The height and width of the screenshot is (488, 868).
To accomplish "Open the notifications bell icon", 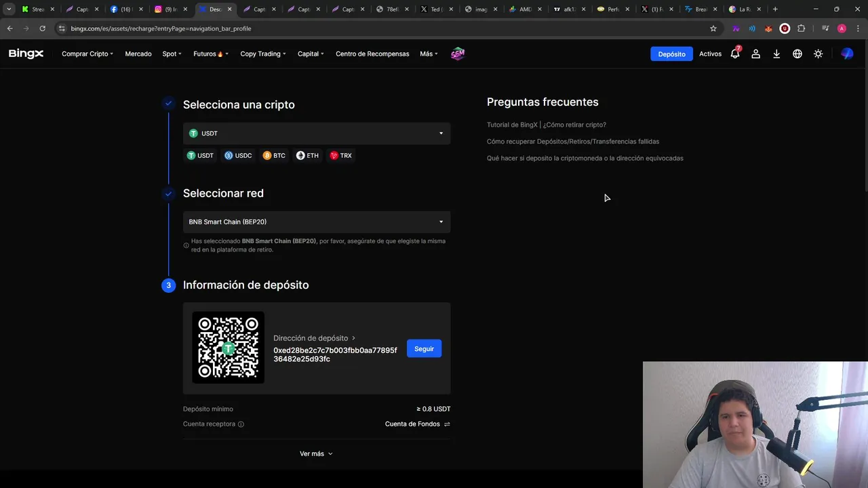I will point(735,54).
